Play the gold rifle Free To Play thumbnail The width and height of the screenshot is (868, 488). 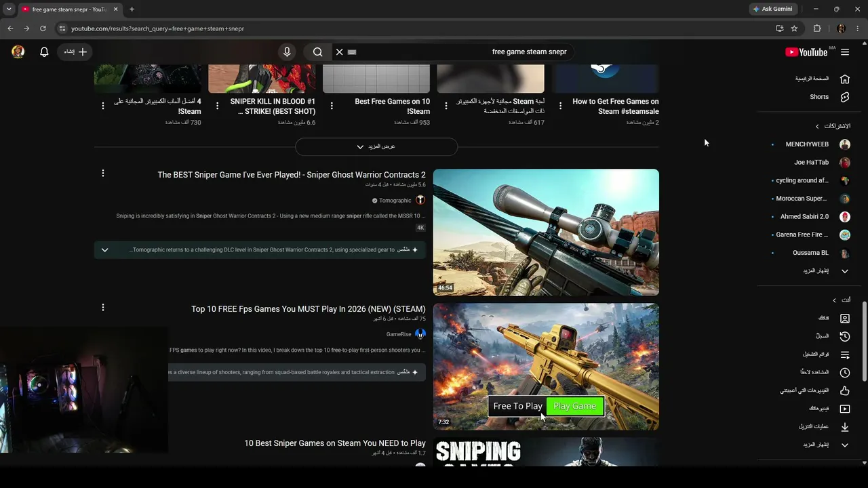(546, 367)
